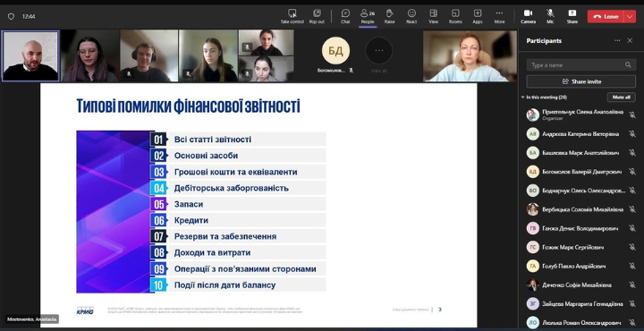Toggle the People panel
The height and width of the screenshot is (331, 644).
368,16
